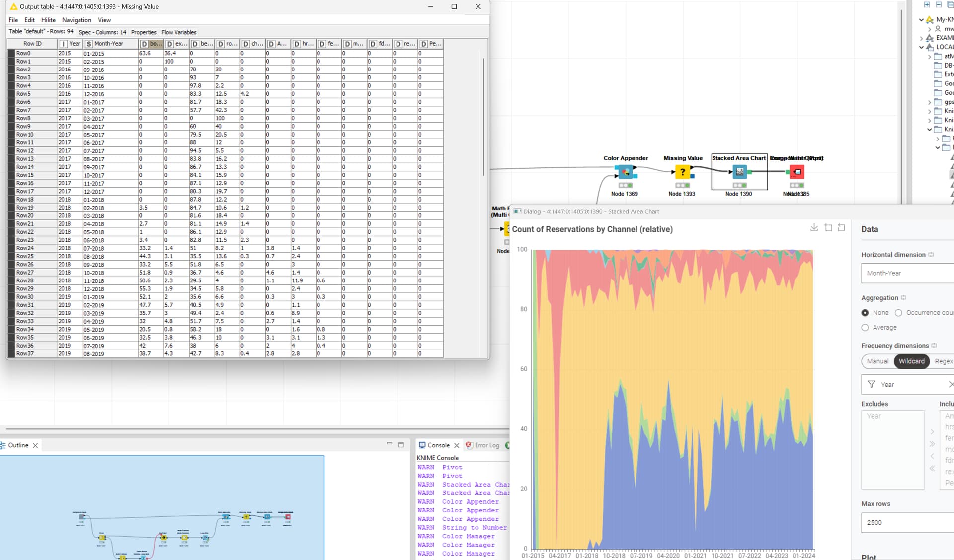
Task: Click the String to Number warning line
Action: [x=463, y=528]
